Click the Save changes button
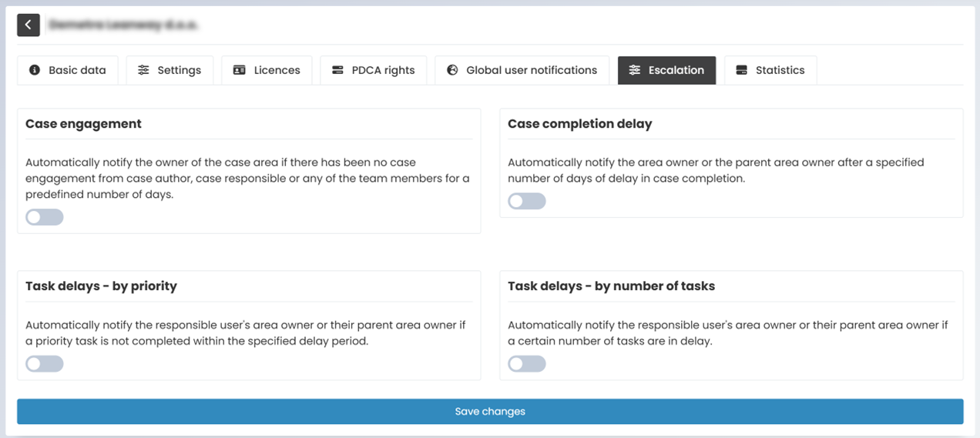The image size is (980, 438). (x=490, y=411)
